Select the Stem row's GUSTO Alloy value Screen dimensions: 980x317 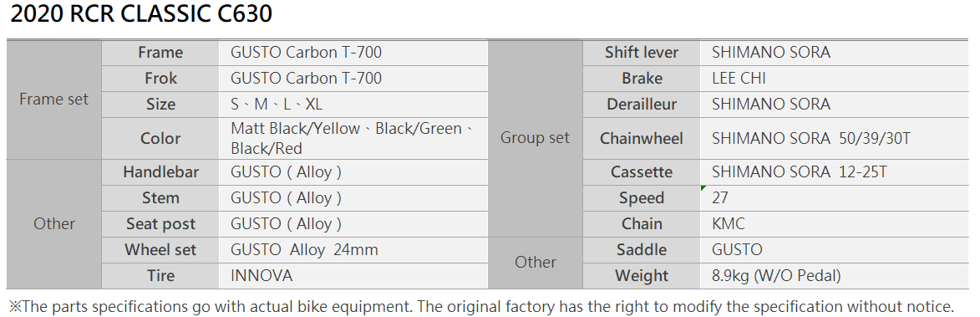(x=353, y=197)
